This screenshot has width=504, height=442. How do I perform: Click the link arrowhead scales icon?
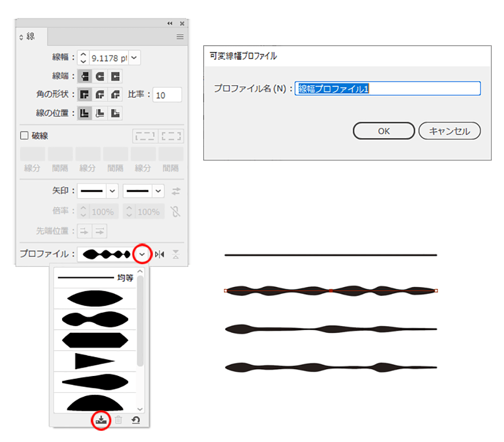(x=175, y=211)
